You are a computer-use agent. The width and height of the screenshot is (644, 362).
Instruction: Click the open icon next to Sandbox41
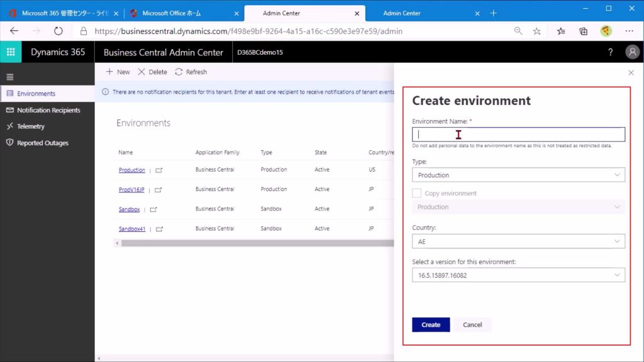pyautogui.click(x=159, y=229)
